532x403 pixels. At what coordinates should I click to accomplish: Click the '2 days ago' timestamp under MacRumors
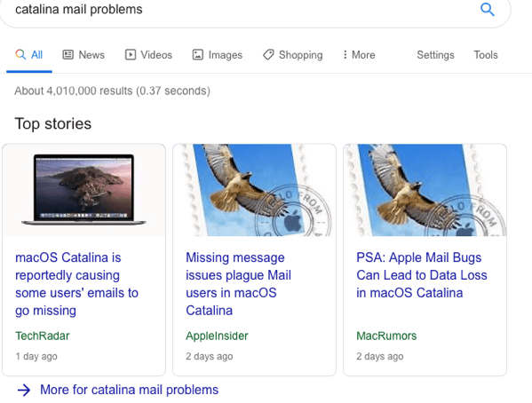[x=379, y=356]
